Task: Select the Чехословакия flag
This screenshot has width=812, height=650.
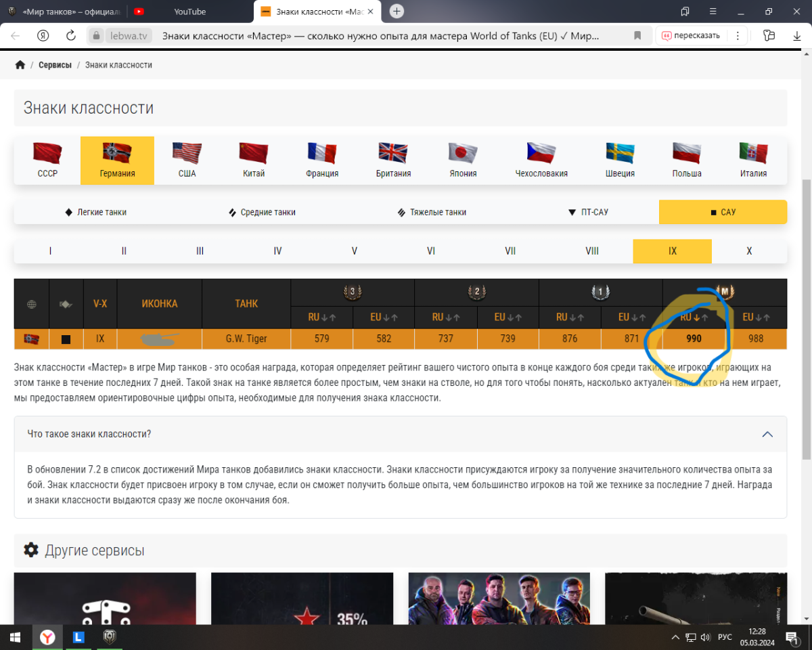Action: pyautogui.click(x=541, y=153)
